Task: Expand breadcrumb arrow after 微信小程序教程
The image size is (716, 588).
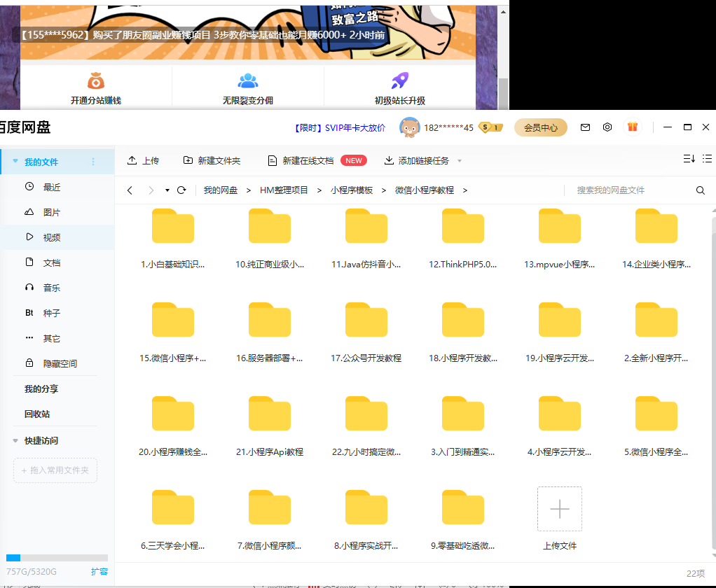Action: 465,190
